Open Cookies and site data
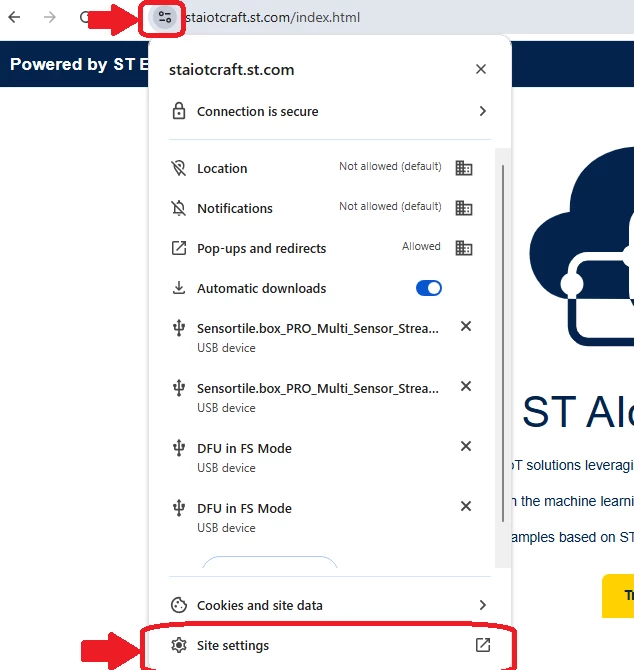 coord(330,605)
